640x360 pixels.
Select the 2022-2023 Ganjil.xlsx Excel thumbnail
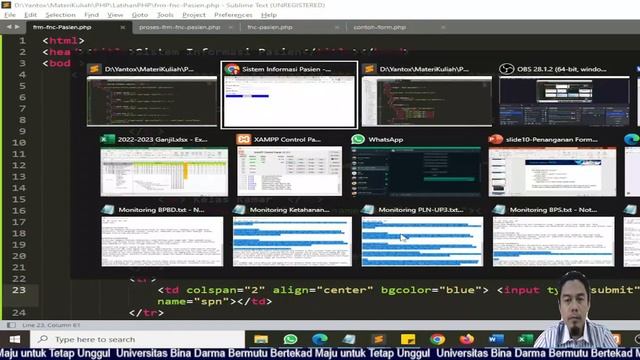(164, 171)
